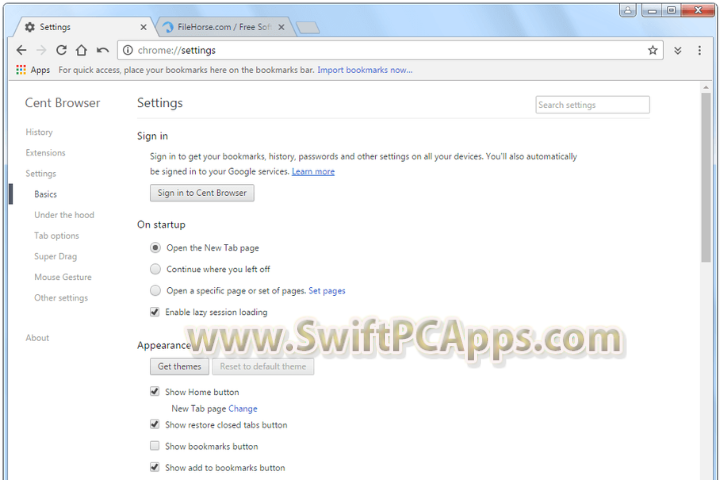
Task: Enable Show bookmarks button checkbox
Action: click(155, 446)
